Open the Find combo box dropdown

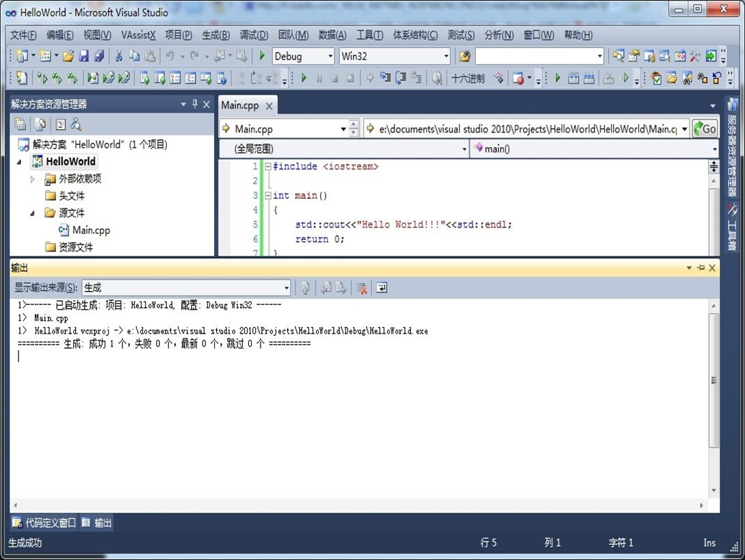(x=599, y=56)
